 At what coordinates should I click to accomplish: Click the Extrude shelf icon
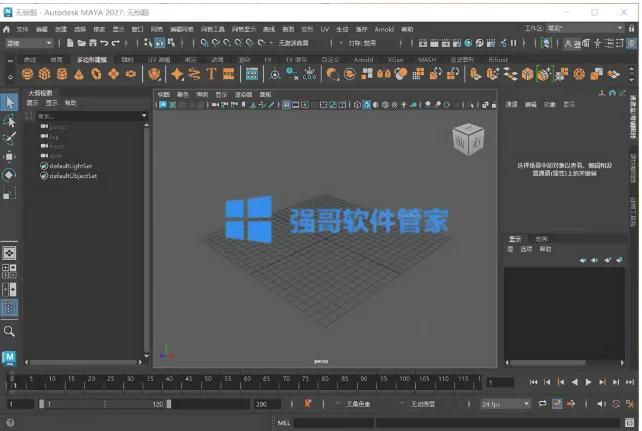click(x=475, y=74)
